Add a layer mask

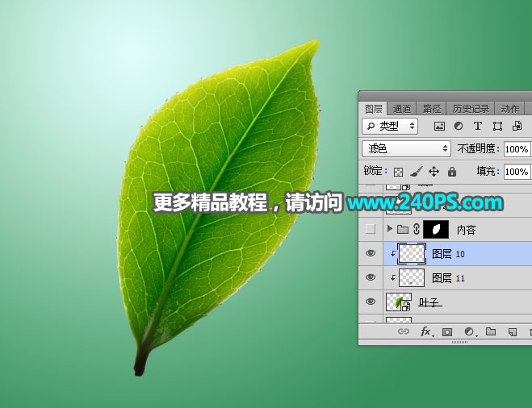click(447, 331)
